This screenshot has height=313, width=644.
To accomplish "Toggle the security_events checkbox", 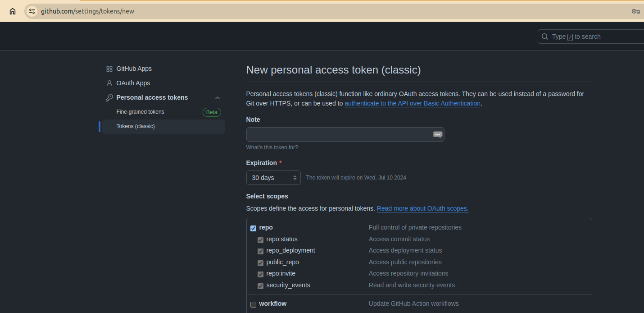I will pyautogui.click(x=260, y=286).
